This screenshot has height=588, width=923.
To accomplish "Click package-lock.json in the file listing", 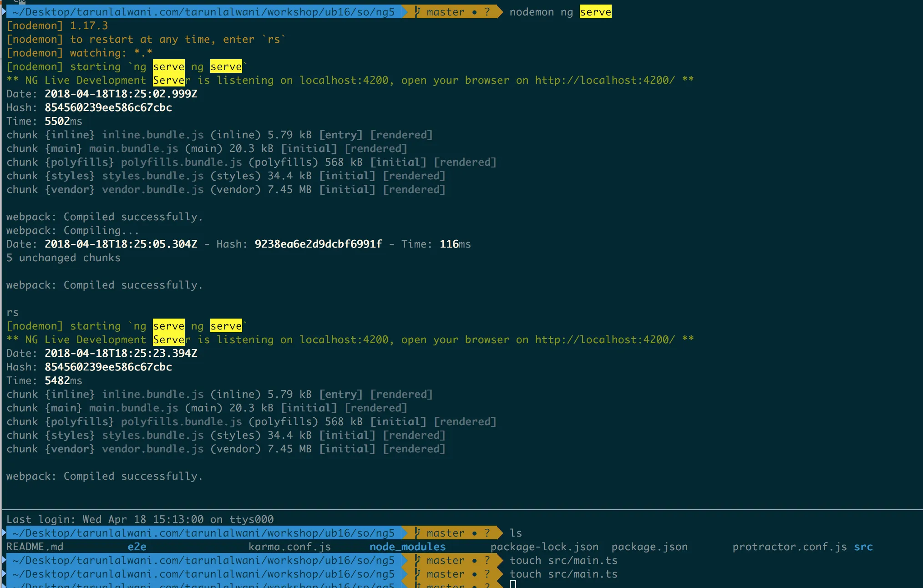I will [544, 547].
